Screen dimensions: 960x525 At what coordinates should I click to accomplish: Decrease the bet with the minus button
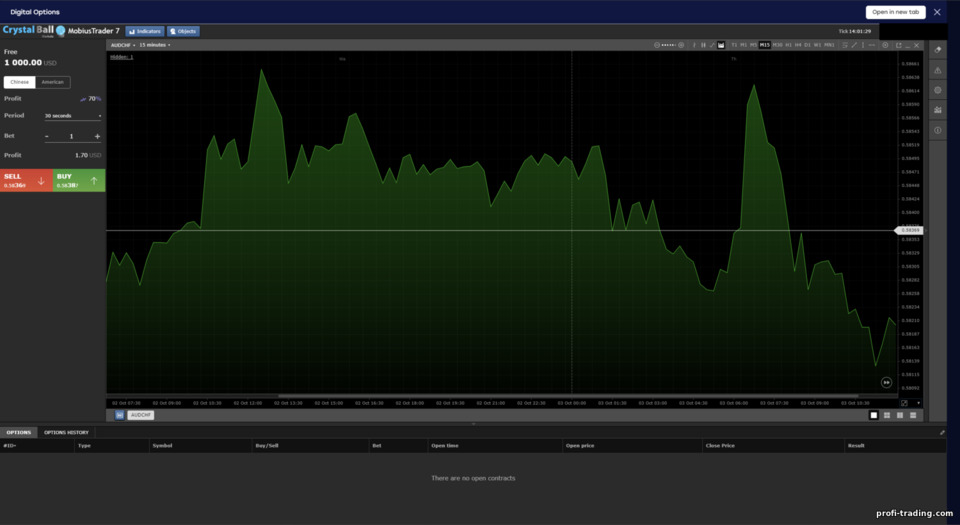pos(47,136)
